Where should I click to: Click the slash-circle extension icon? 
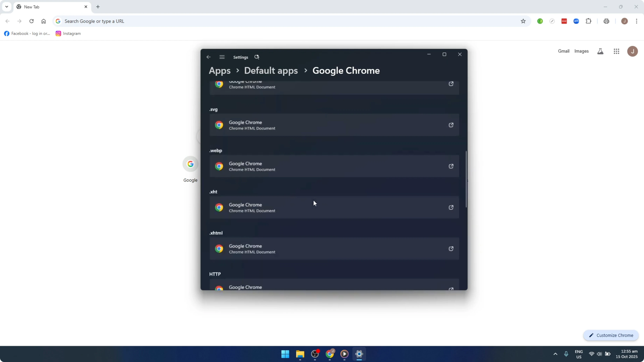coord(552,21)
